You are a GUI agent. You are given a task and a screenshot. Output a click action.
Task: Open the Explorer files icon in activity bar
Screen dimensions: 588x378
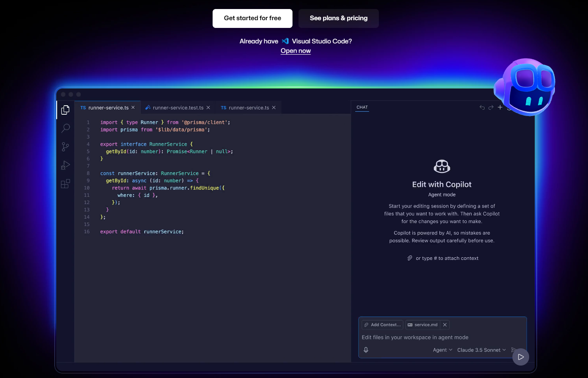click(65, 110)
